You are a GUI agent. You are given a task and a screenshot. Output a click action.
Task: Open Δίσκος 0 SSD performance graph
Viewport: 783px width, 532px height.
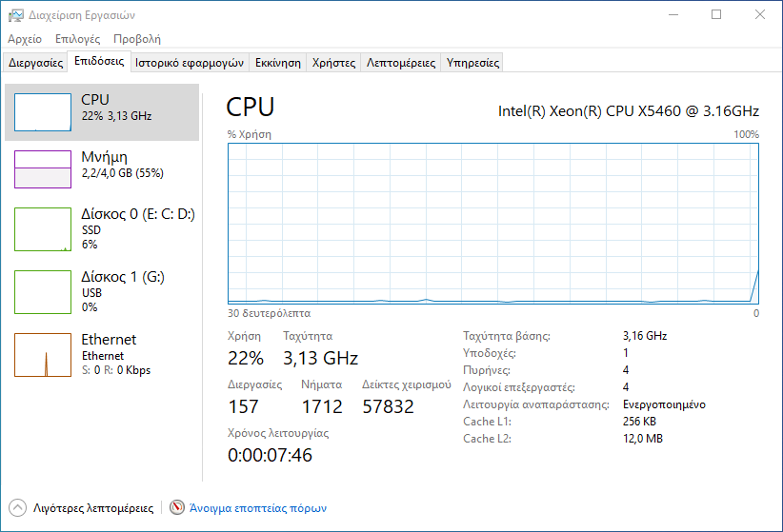click(43, 229)
